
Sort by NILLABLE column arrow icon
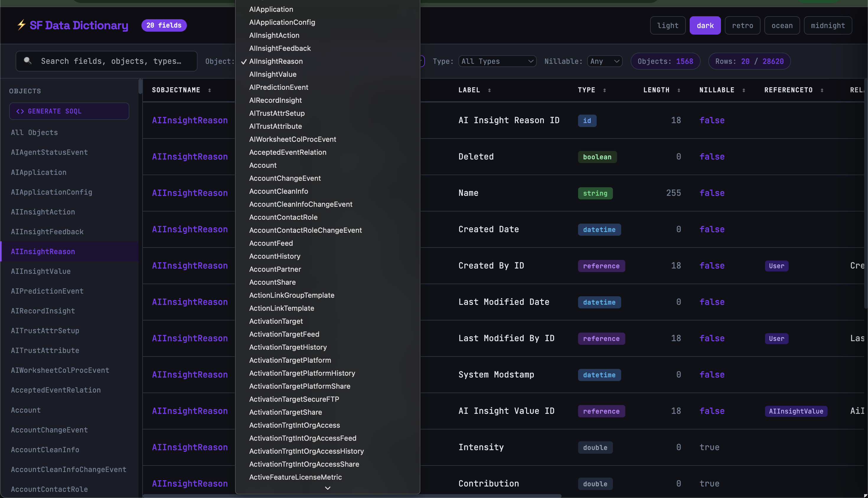point(744,90)
